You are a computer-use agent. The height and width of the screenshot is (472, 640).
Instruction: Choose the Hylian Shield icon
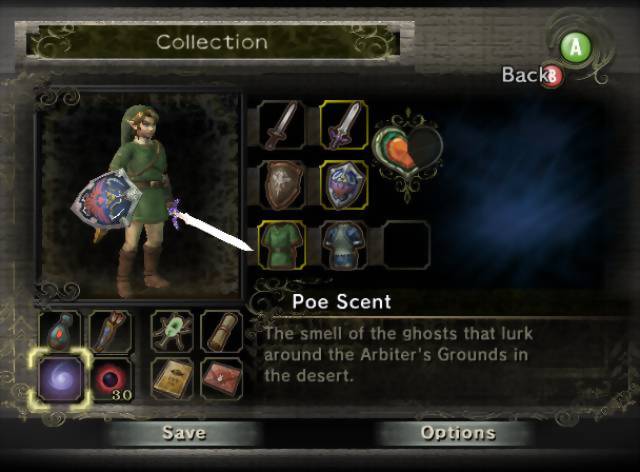(x=343, y=185)
